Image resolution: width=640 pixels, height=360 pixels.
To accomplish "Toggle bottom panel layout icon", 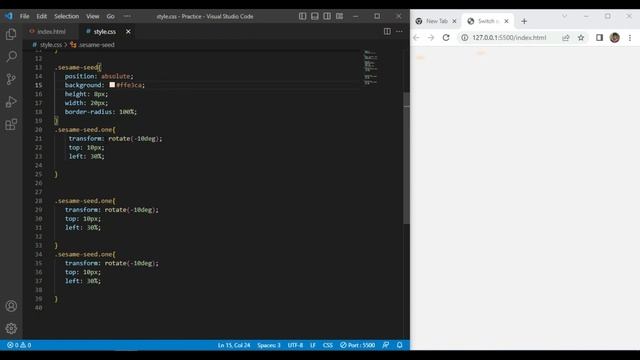I will pyautogui.click(x=315, y=16).
